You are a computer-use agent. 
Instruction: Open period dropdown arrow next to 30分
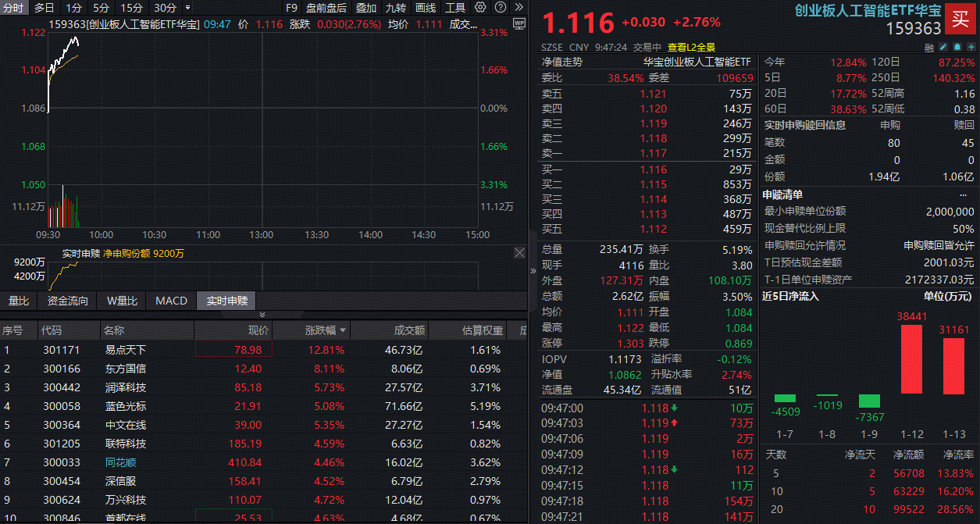[x=187, y=8]
